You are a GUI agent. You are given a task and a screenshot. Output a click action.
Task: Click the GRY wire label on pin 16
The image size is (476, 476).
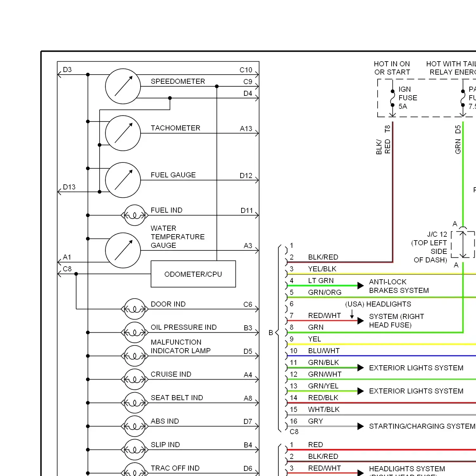[x=315, y=421]
